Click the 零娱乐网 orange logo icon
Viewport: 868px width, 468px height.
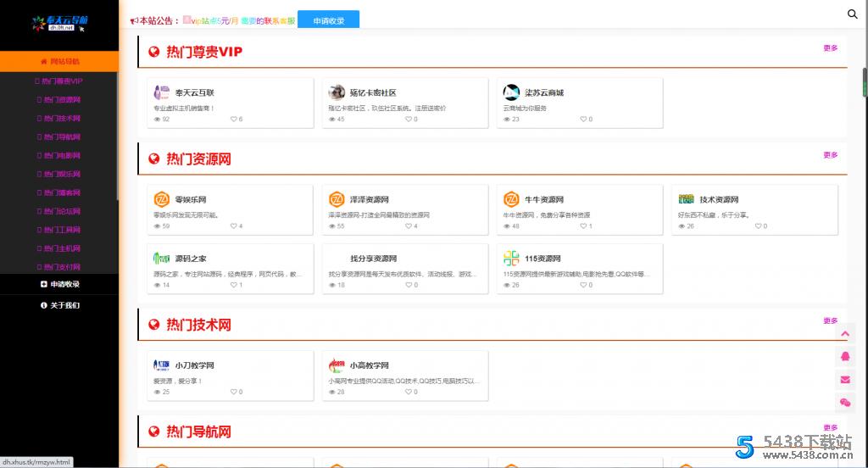[x=162, y=199]
